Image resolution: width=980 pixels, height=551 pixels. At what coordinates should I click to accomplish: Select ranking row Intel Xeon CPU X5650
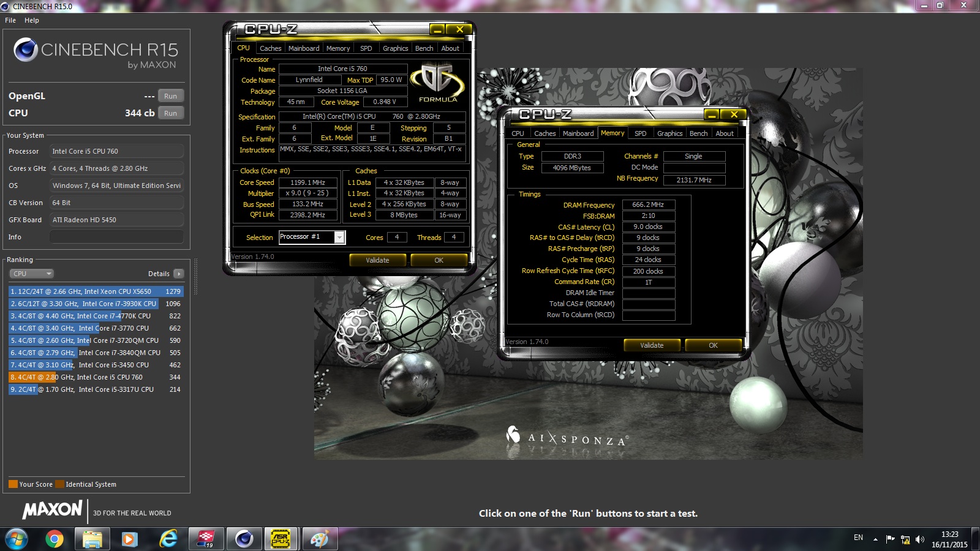tap(96, 291)
